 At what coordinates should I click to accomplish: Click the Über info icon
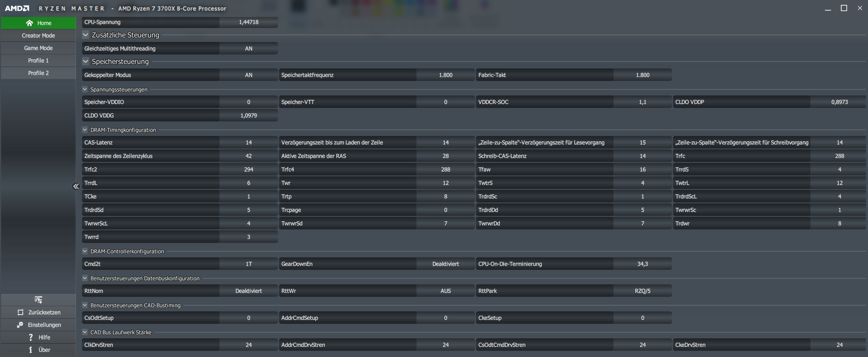[30, 350]
